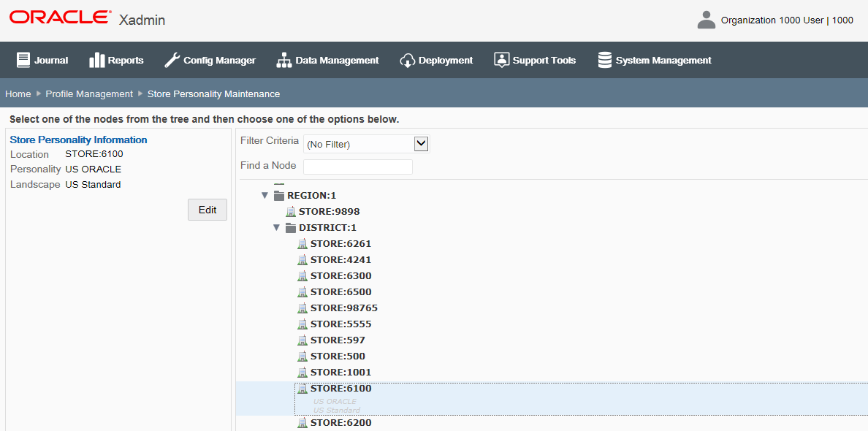Click the Config Manager wrench icon
868x431 pixels.
point(172,60)
